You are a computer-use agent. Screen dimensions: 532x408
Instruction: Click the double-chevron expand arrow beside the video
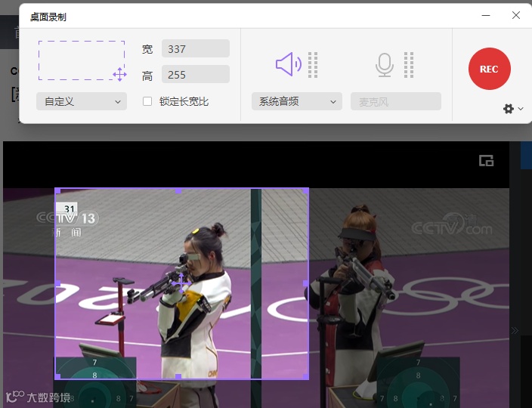[515, 331]
